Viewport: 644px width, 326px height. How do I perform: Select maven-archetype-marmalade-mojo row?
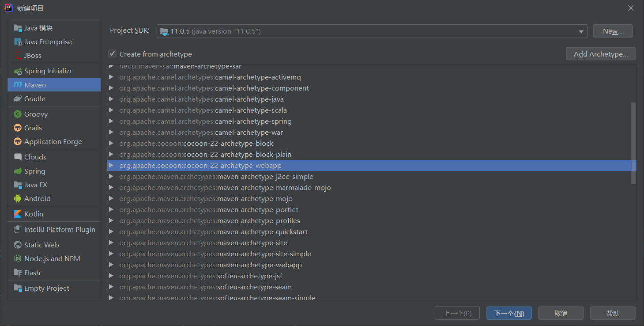pos(372,188)
